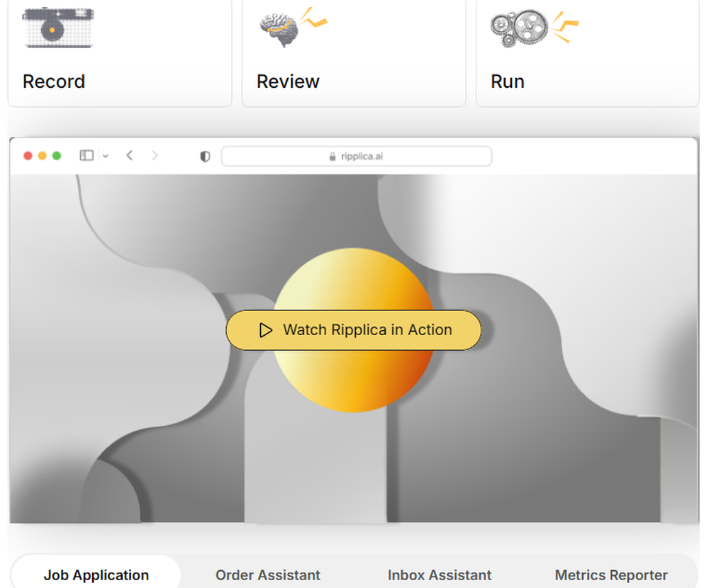709x588 pixels.
Task: Click the forward arrow in the browser toolbar
Action: (x=155, y=156)
